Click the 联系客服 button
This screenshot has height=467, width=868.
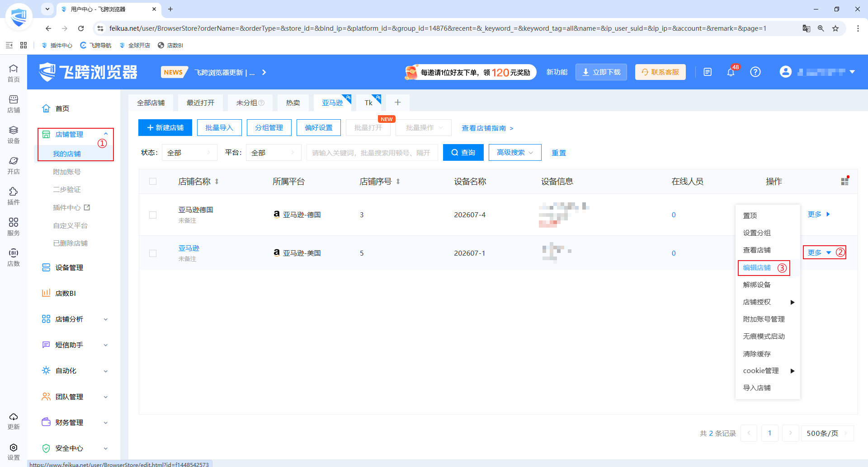660,72
